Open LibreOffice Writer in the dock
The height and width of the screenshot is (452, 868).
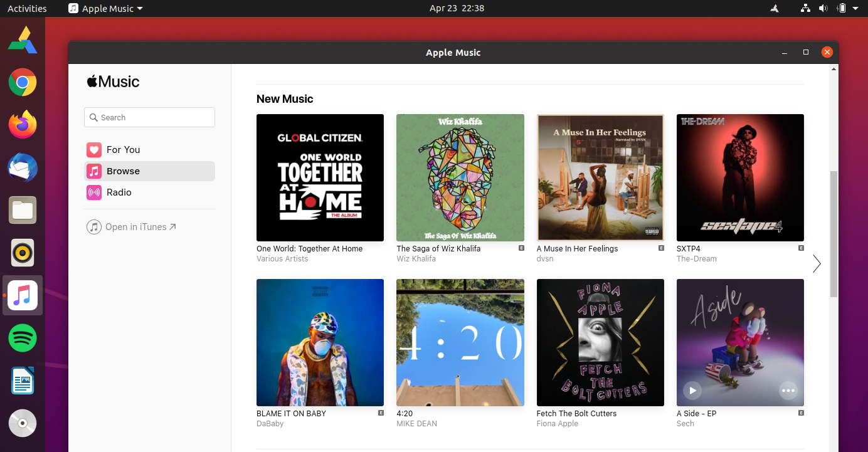(x=23, y=381)
